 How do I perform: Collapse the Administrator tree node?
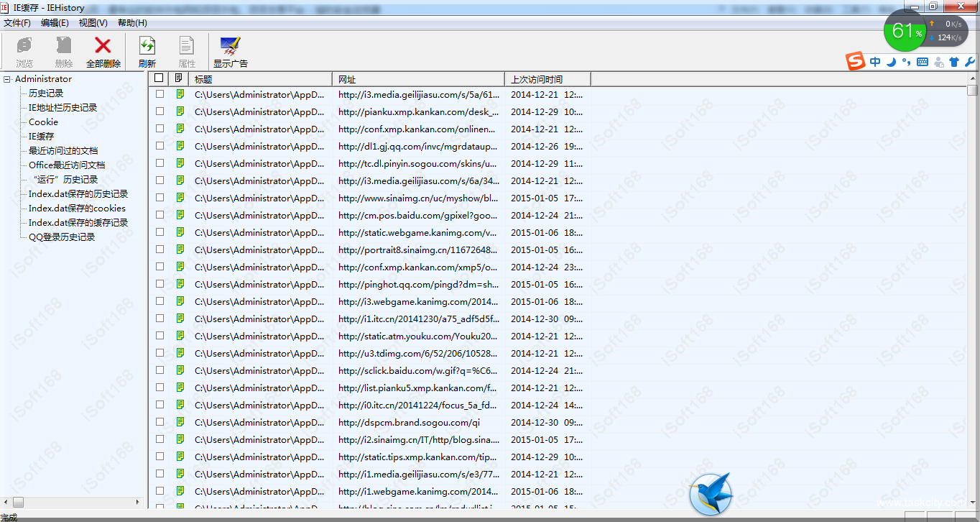tap(7, 79)
